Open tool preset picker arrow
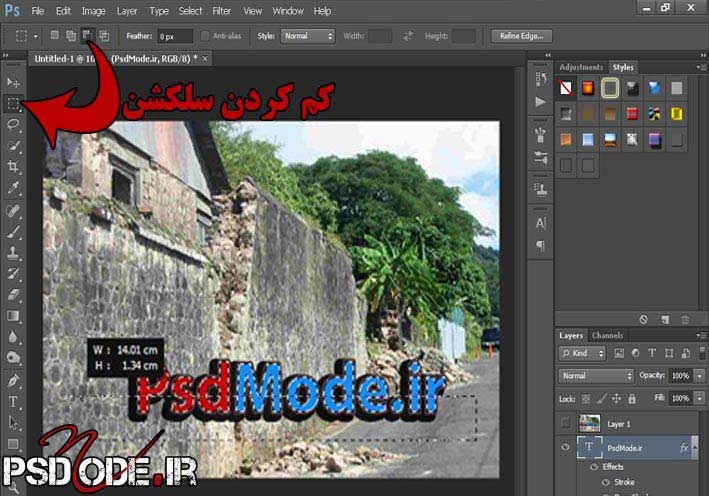The height and width of the screenshot is (496, 709). pyautogui.click(x=36, y=36)
